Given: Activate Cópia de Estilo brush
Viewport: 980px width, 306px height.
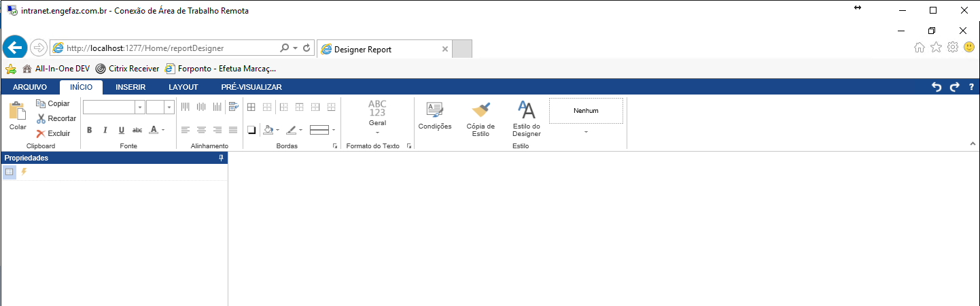Looking at the screenshot, I should (x=480, y=120).
